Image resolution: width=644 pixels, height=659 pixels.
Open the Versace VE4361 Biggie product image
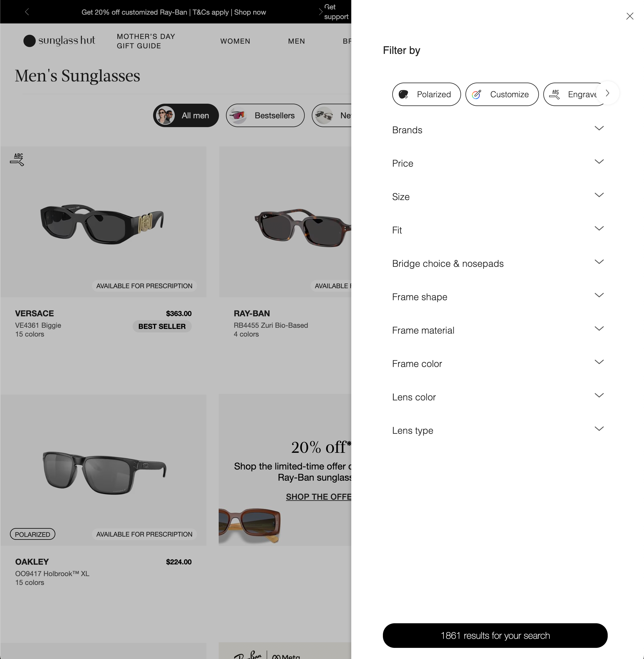click(103, 222)
